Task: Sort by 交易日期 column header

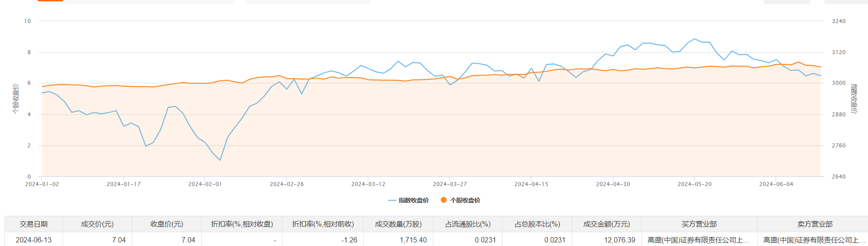Action: click(34, 224)
